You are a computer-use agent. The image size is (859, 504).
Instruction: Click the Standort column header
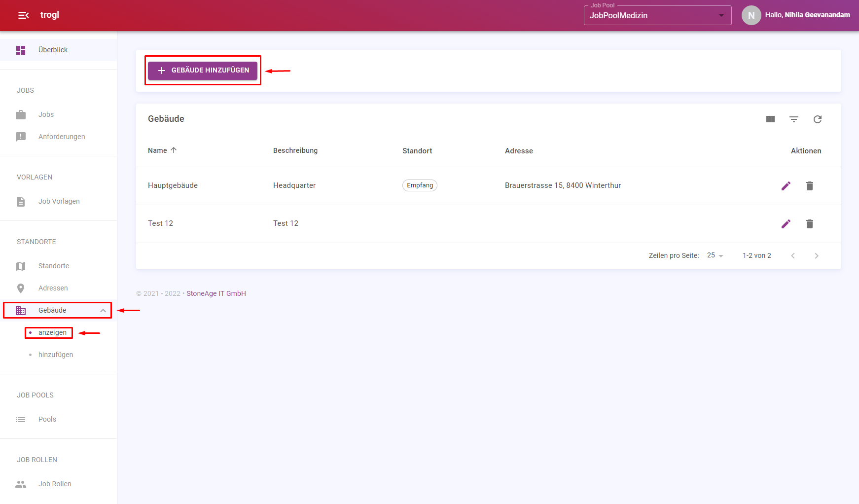pos(417,151)
